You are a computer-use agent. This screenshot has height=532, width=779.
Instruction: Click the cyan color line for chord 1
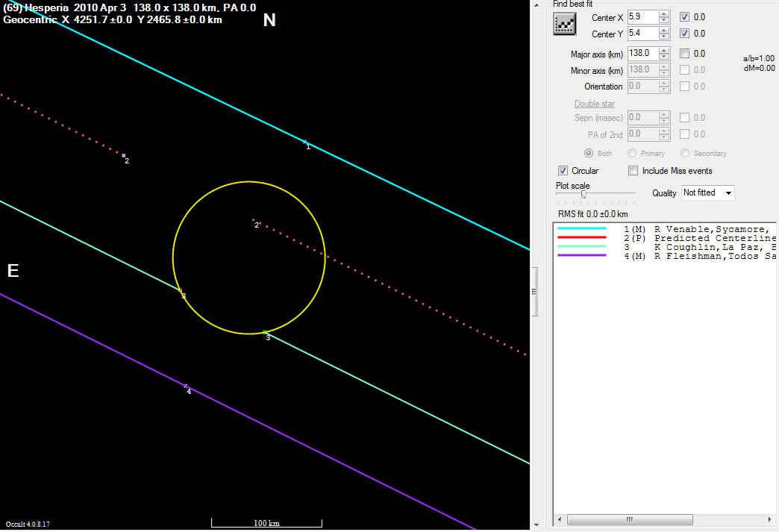pyautogui.click(x=582, y=228)
